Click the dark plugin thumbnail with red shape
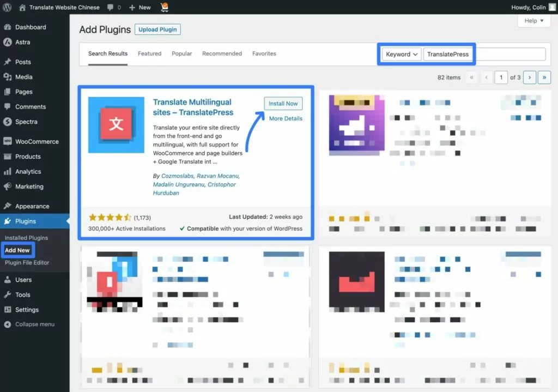This screenshot has width=558, height=392. tap(356, 282)
